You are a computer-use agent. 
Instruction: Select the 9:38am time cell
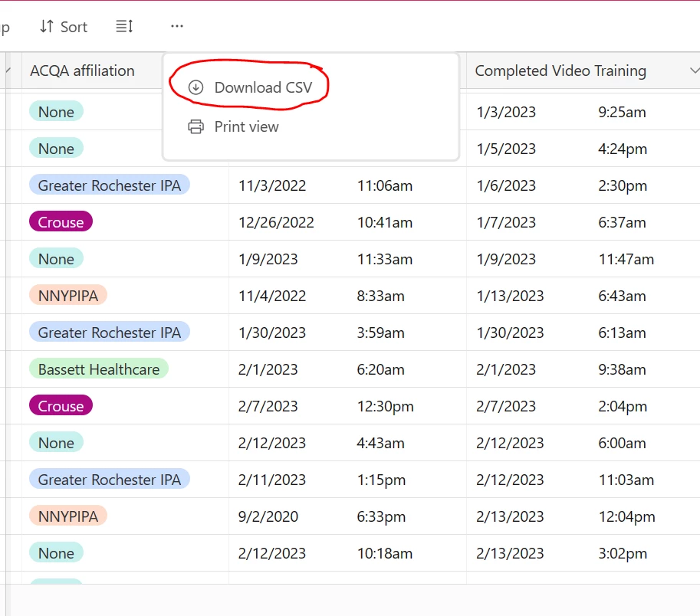click(x=622, y=369)
